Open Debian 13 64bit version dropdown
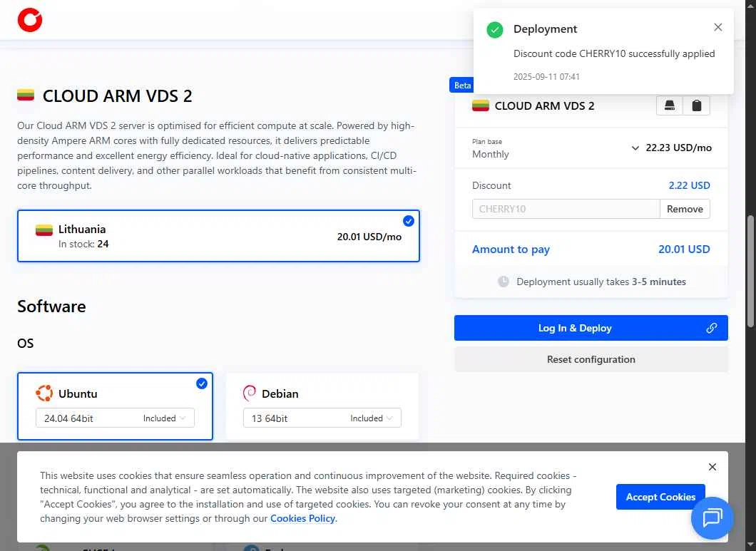 point(322,418)
